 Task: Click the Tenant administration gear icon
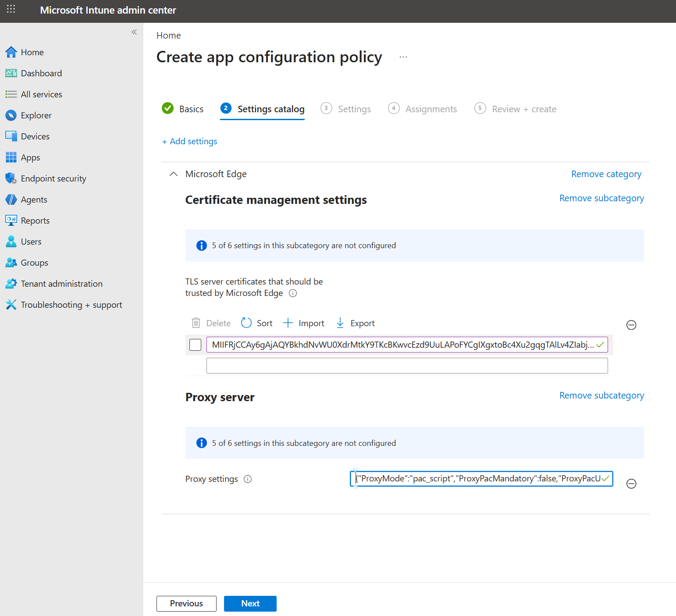(11, 284)
